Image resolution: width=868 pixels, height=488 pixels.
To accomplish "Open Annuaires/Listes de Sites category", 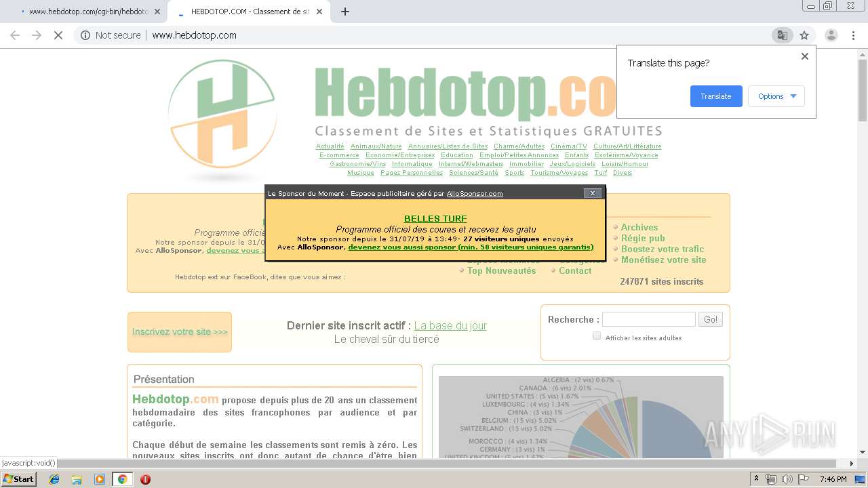I will point(448,146).
